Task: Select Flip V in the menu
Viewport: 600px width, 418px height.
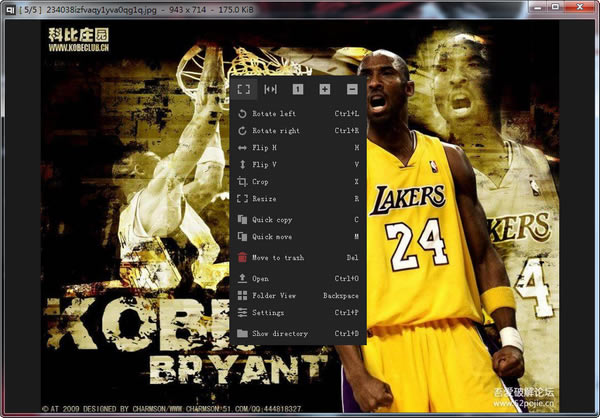Action: pos(265,165)
